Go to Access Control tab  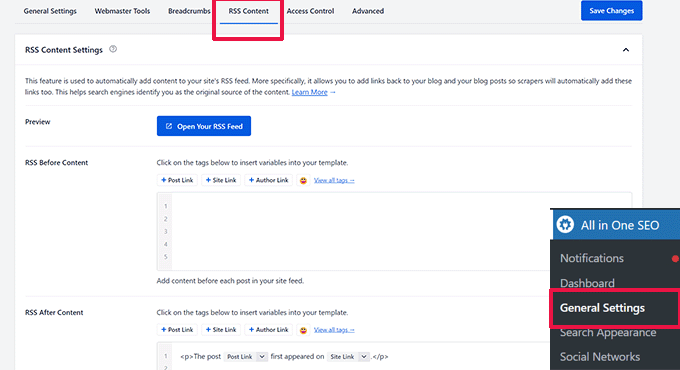click(310, 11)
